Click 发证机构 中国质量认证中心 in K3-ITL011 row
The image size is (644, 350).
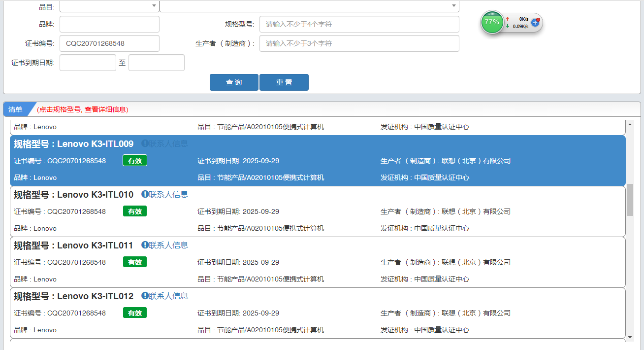coord(425,279)
